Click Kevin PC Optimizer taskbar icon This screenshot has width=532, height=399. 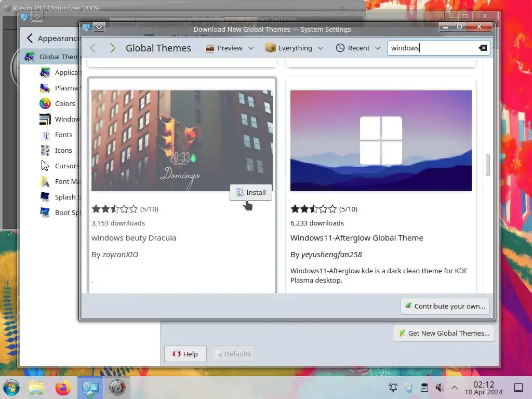117,388
